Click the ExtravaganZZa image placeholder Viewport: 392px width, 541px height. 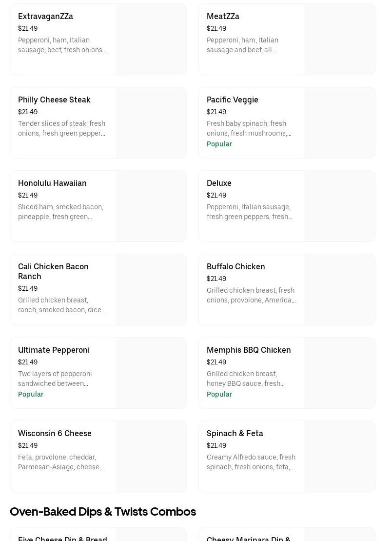[x=151, y=40]
